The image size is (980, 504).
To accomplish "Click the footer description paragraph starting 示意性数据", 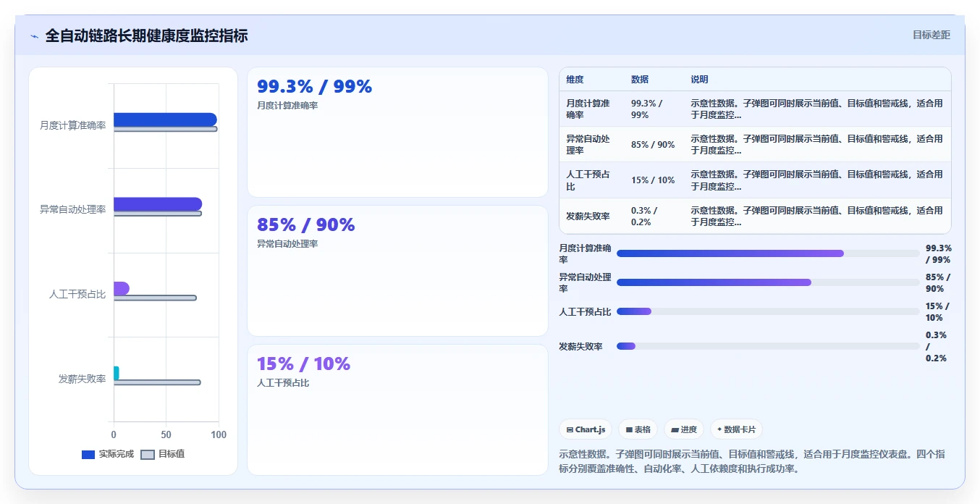I will (755, 461).
